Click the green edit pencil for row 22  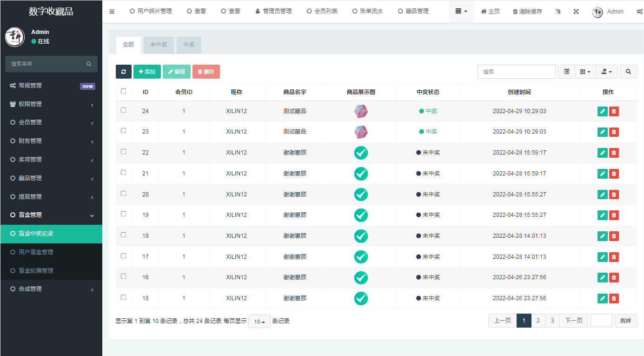[x=602, y=153]
